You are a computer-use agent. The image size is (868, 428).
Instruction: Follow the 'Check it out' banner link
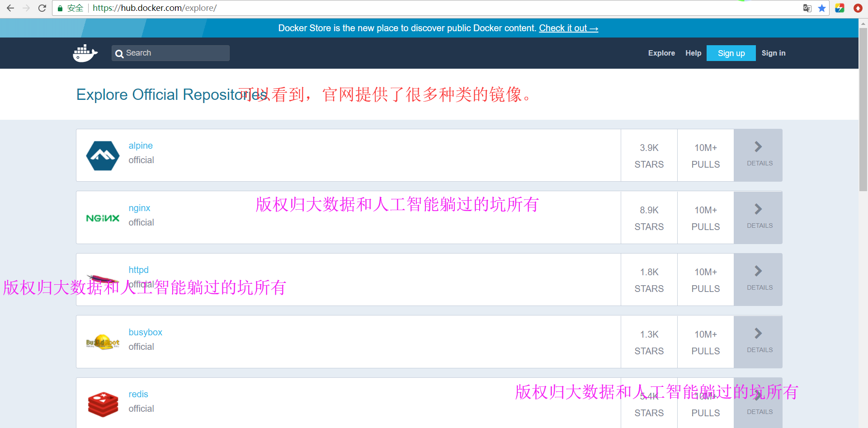coord(568,28)
